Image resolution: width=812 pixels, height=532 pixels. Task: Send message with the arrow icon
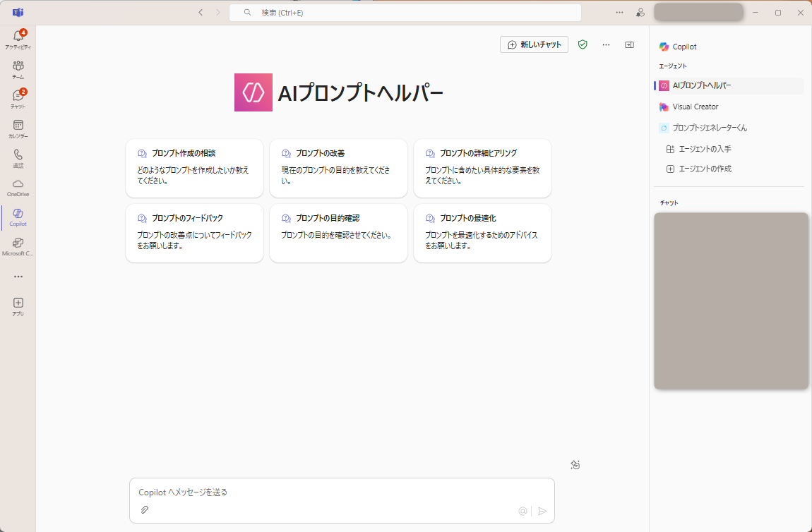coord(542,512)
